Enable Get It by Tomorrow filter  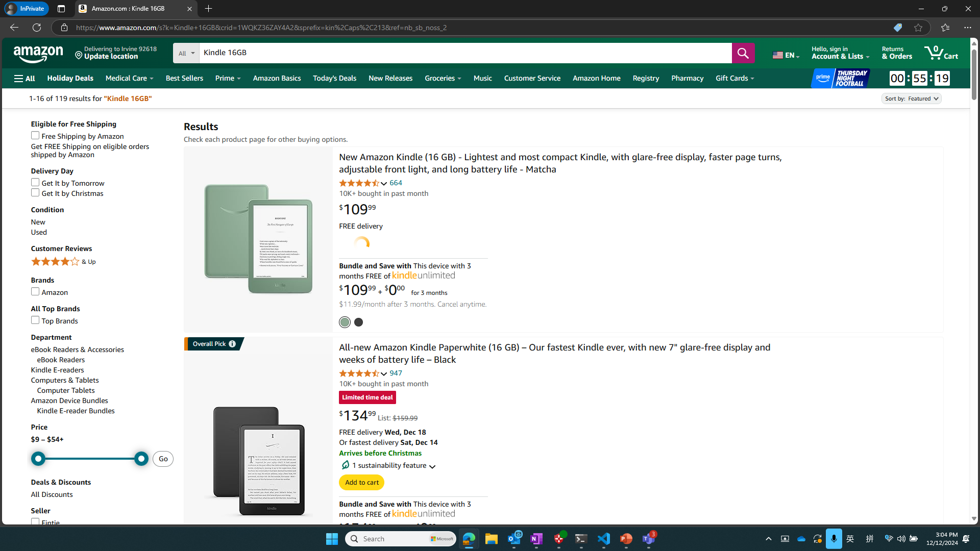coord(35,183)
